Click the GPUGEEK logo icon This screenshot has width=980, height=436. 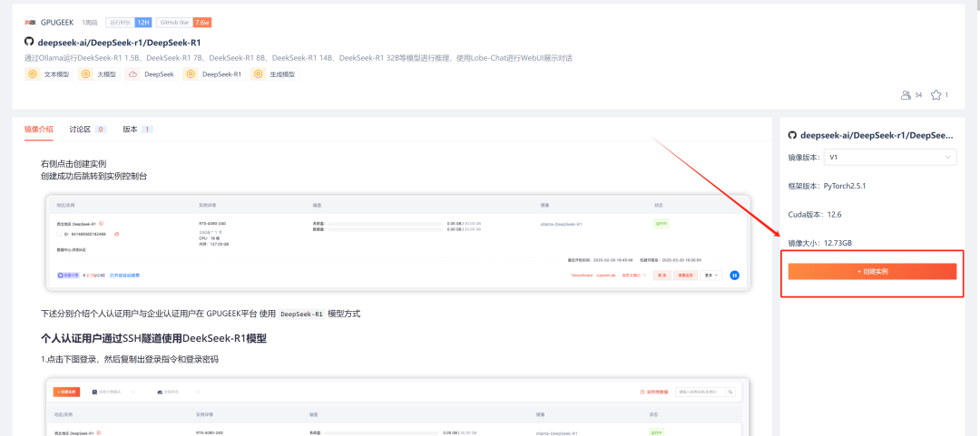tap(30, 23)
